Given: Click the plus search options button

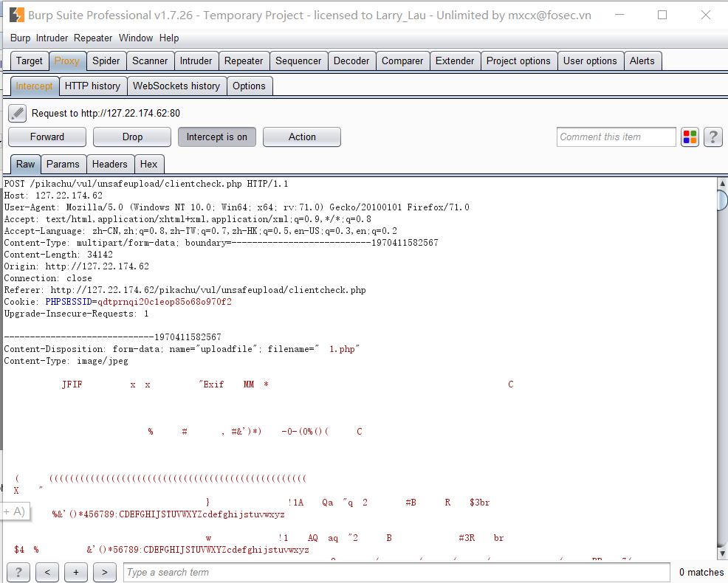Looking at the screenshot, I should [x=76, y=573].
